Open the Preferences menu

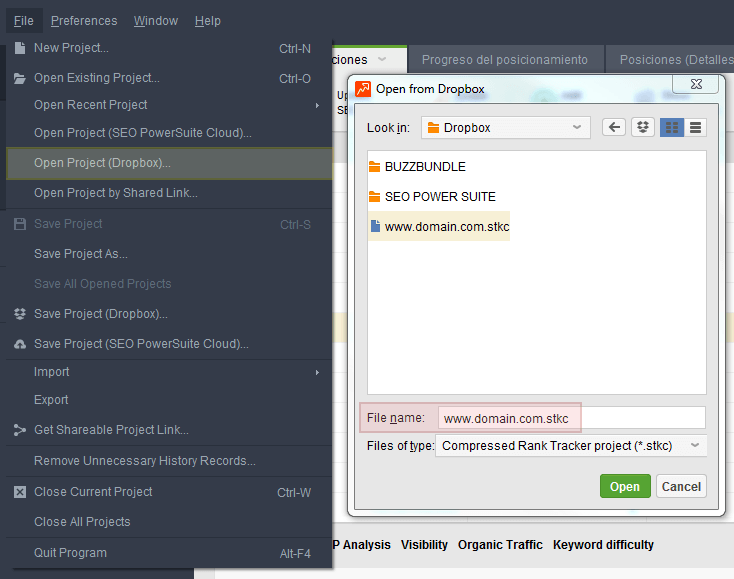coord(84,21)
